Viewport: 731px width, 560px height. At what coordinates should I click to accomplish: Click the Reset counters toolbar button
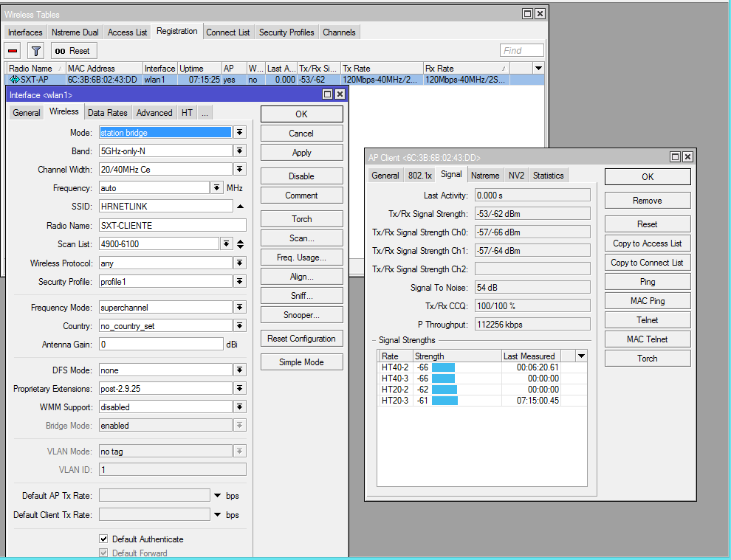click(x=72, y=51)
